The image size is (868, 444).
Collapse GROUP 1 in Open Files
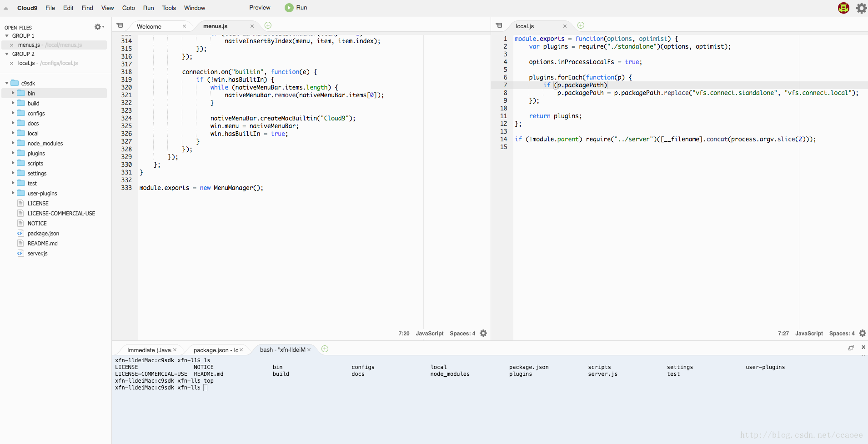point(7,36)
